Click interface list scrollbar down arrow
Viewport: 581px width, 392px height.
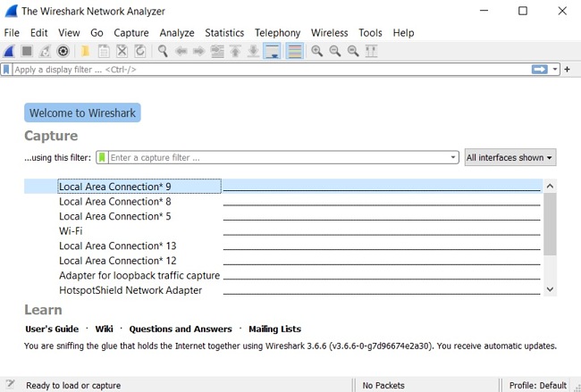coord(551,289)
